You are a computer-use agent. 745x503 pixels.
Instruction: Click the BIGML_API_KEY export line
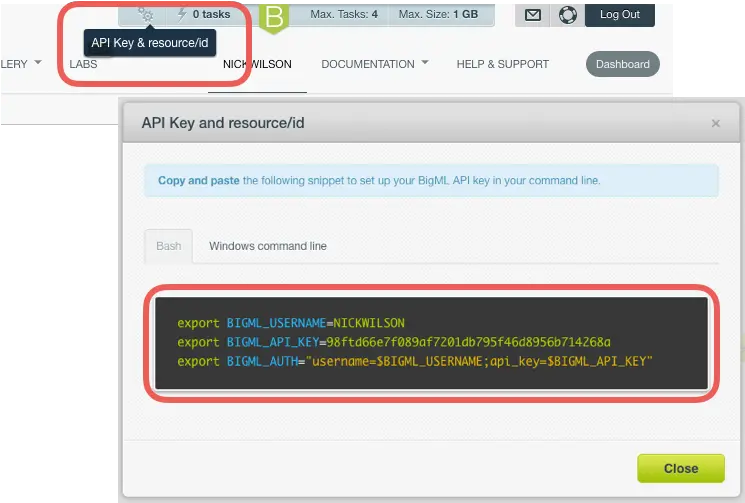[393, 342]
